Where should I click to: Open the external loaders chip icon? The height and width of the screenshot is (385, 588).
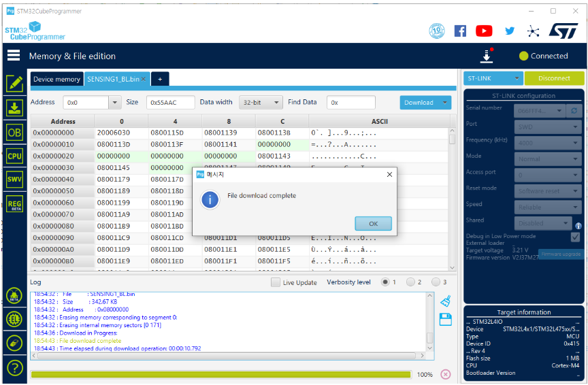pyautogui.click(x=14, y=320)
